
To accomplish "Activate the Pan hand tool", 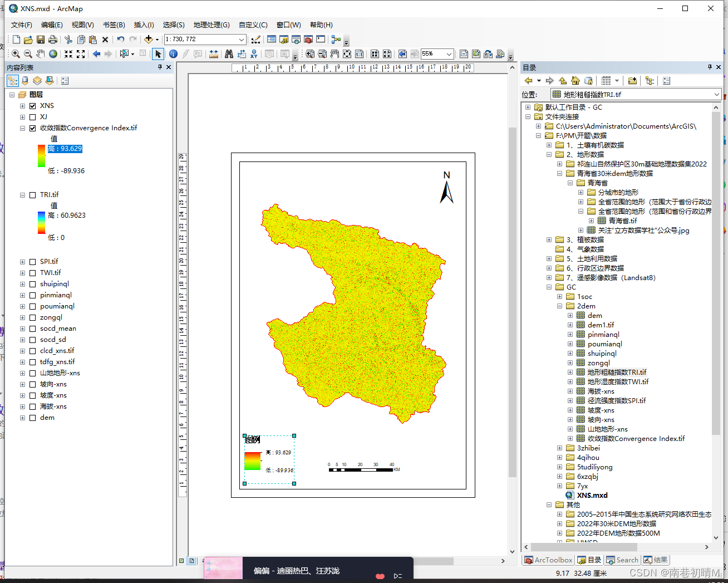I will (x=41, y=54).
